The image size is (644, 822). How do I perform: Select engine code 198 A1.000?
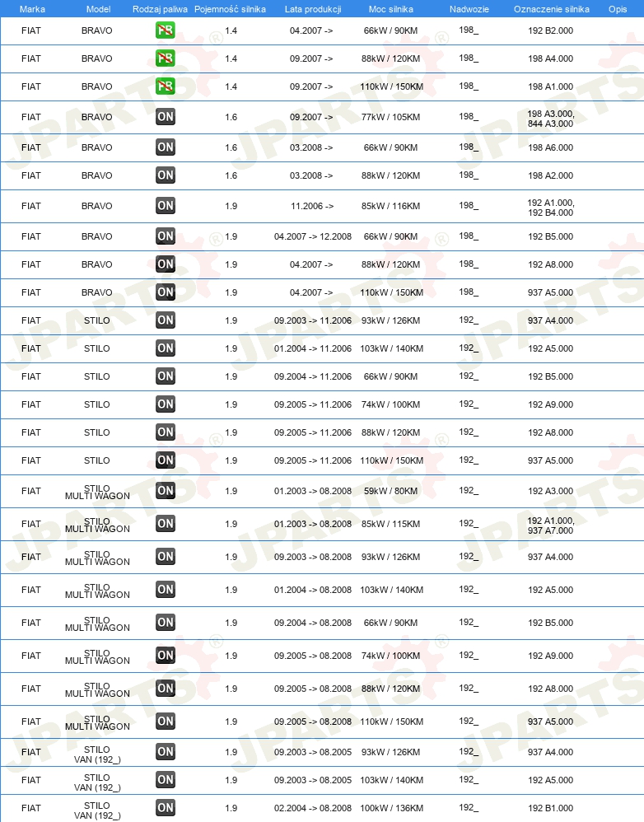(550, 86)
